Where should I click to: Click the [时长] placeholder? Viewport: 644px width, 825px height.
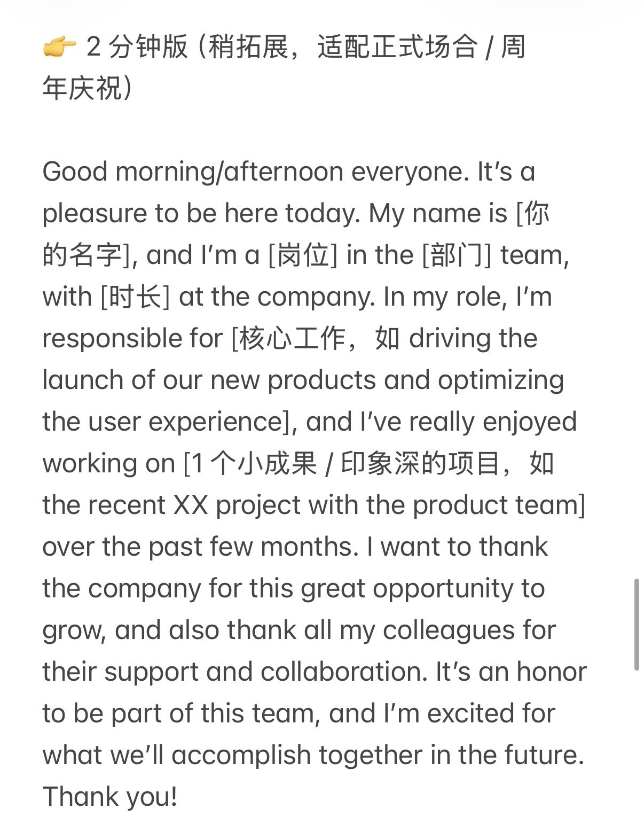135,297
